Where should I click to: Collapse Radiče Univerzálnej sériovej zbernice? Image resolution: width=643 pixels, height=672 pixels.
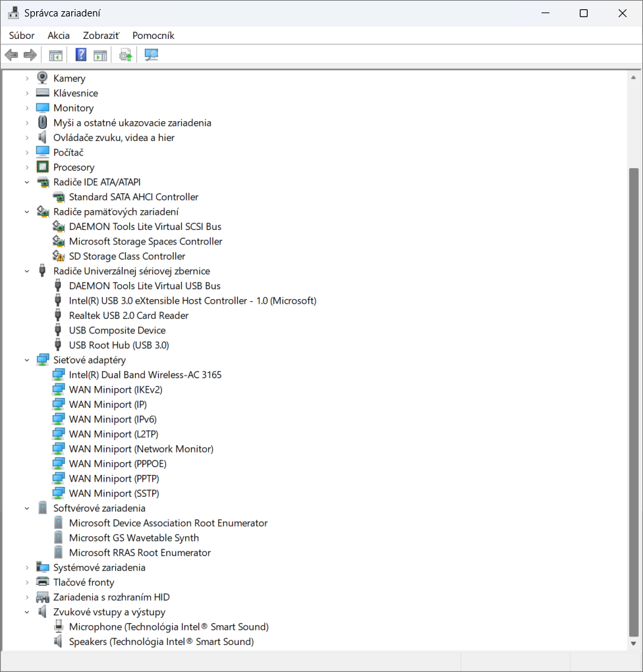click(27, 271)
